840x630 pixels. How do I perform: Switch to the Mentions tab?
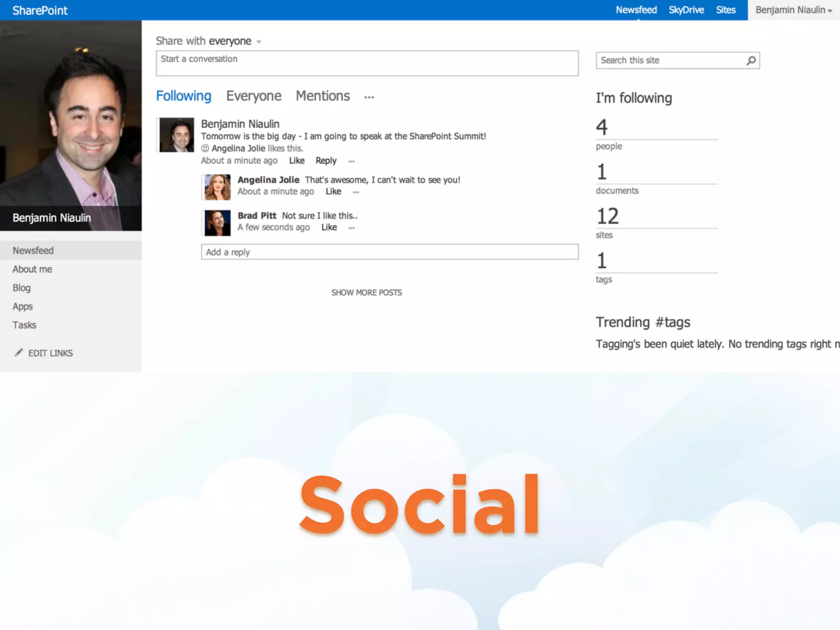pos(323,96)
